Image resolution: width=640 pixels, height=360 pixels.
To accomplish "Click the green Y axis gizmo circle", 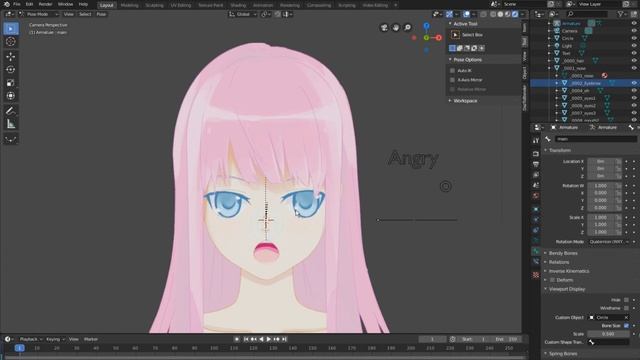I will pyautogui.click(x=426, y=38).
